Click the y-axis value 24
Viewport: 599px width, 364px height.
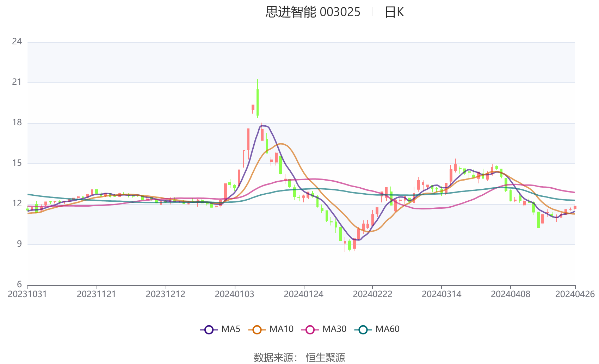(17, 42)
